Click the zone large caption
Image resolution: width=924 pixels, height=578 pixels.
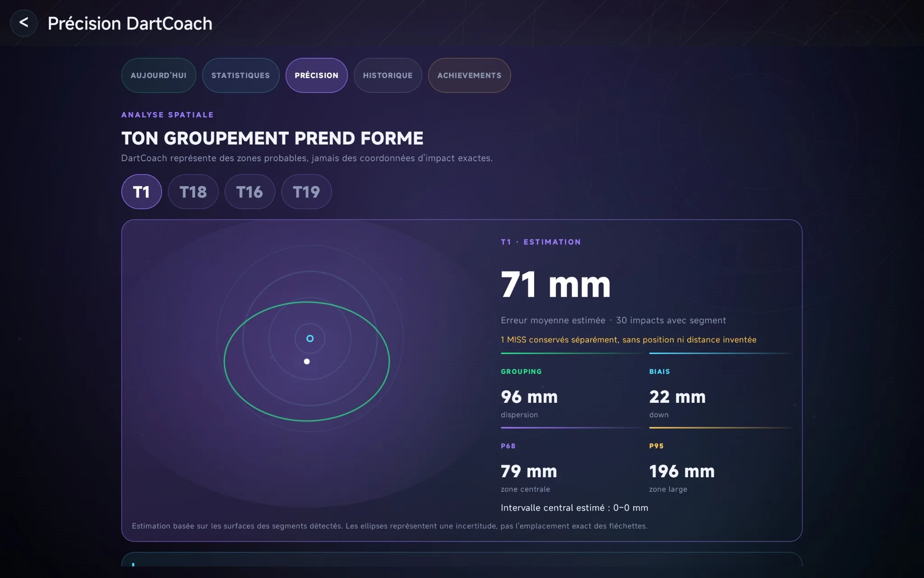click(668, 489)
